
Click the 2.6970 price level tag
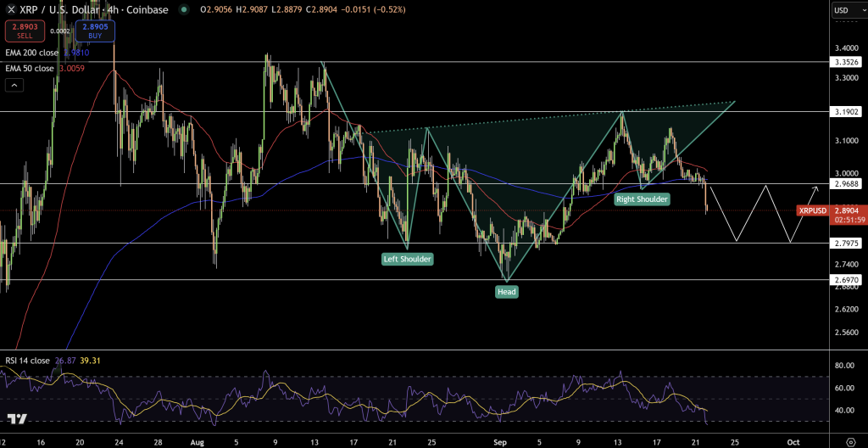847,280
